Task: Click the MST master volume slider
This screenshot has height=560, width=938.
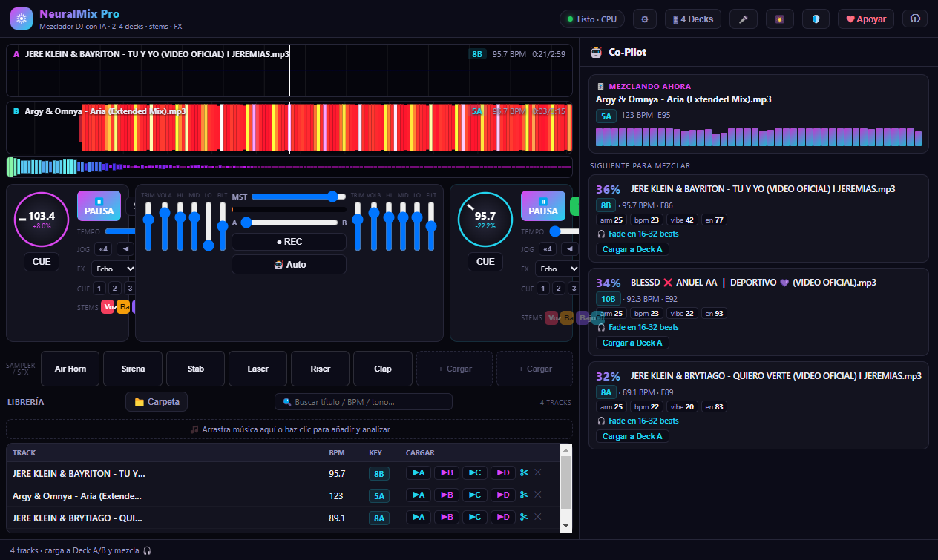Action: [x=298, y=197]
